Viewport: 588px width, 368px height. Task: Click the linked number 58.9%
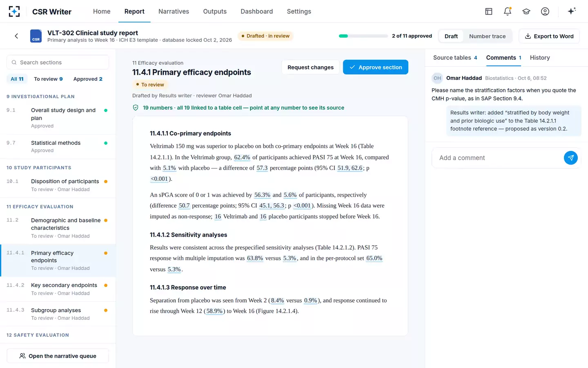pyautogui.click(x=214, y=311)
